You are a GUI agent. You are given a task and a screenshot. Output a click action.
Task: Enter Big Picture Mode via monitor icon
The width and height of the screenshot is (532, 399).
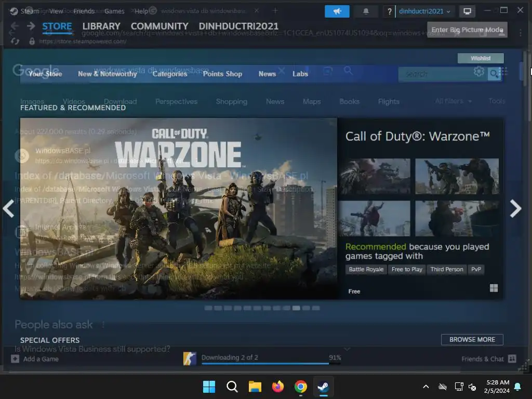[x=467, y=11]
